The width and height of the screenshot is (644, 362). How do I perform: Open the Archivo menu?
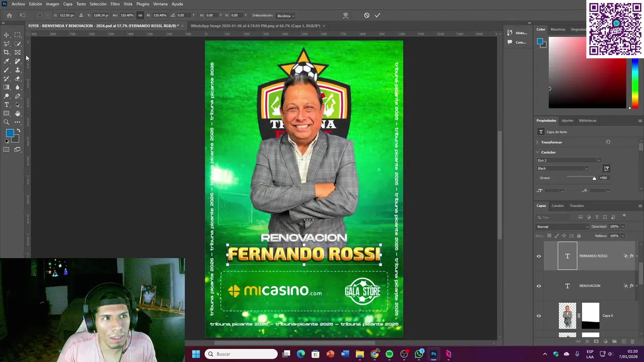pyautogui.click(x=18, y=4)
